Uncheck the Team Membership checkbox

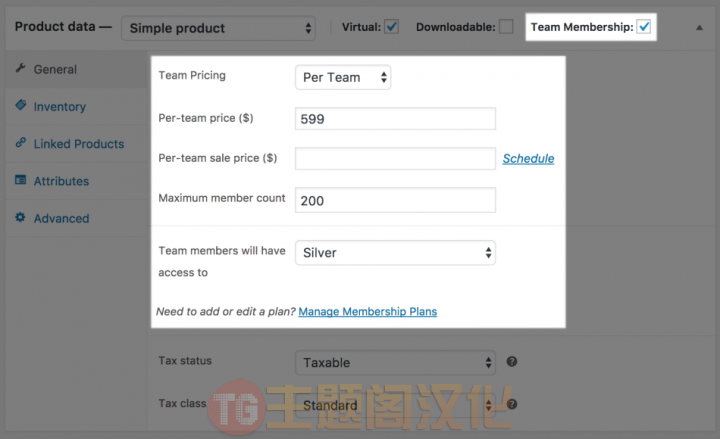pyautogui.click(x=644, y=27)
